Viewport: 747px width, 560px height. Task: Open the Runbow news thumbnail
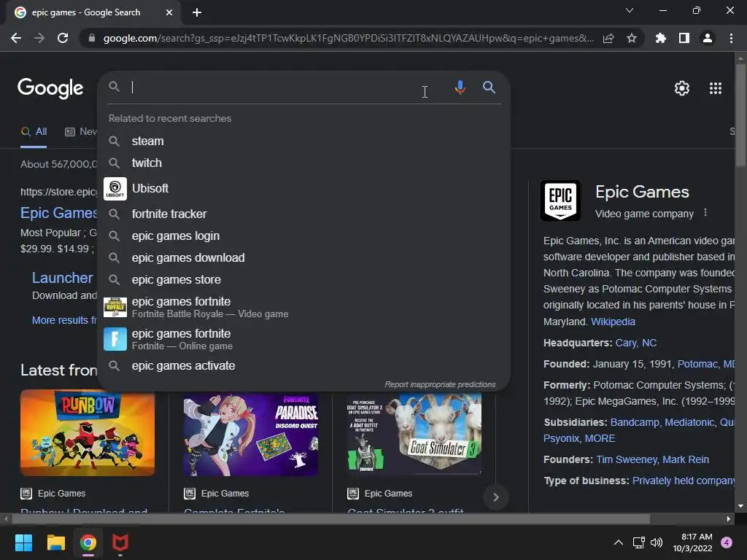click(88, 433)
